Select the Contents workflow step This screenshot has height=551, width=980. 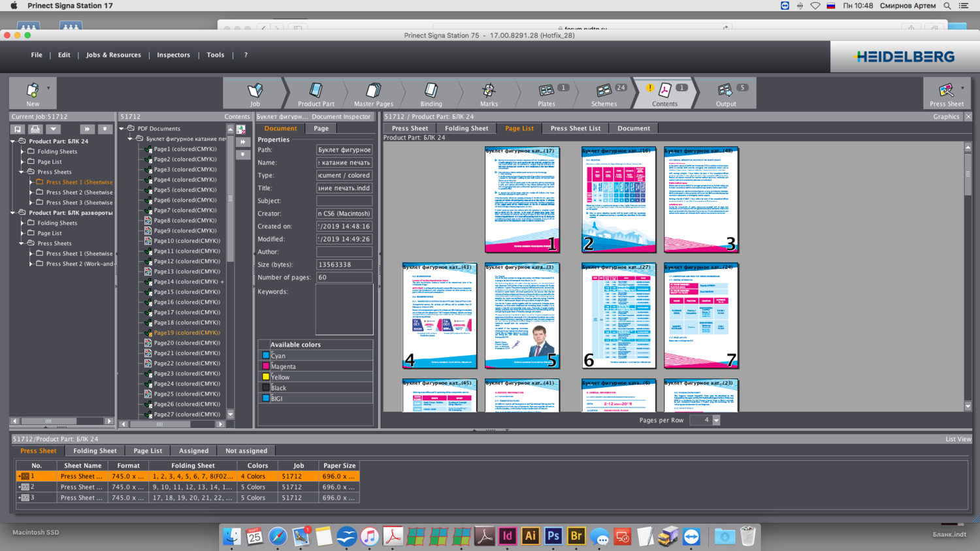664,93
